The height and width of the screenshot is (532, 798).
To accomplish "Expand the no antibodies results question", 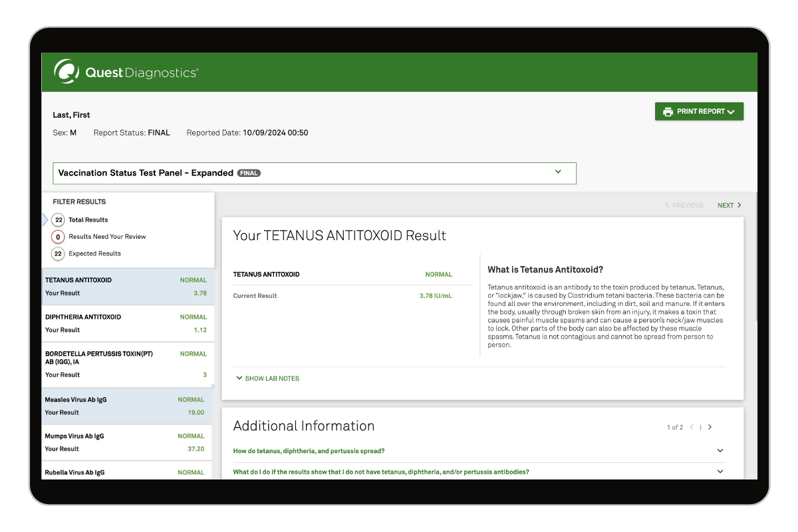I will [479, 472].
